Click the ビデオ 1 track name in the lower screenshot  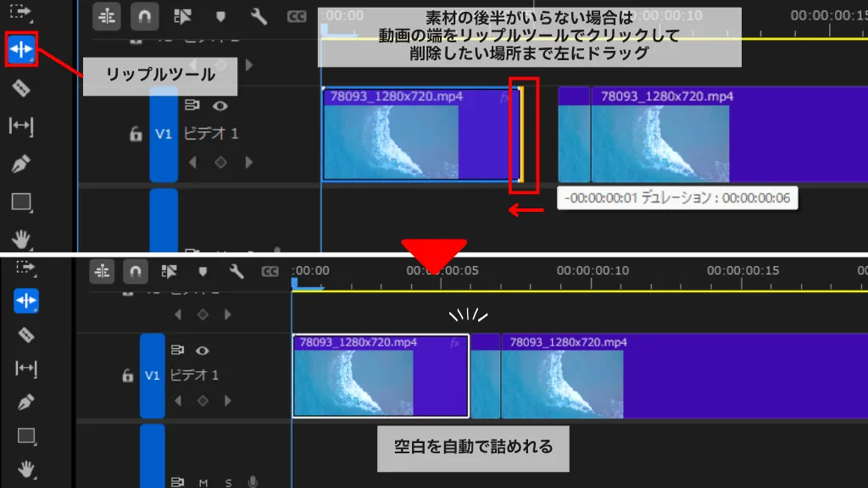pyautogui.click(x=194, y=375)
